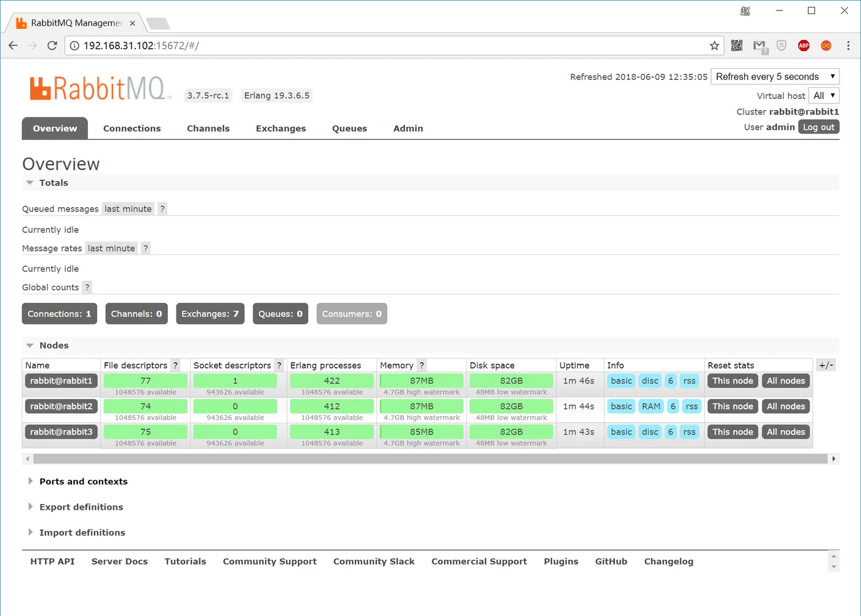Change Queued messages last minute range
The width and height of the screenshot is (861, 616).
(128, 209)
